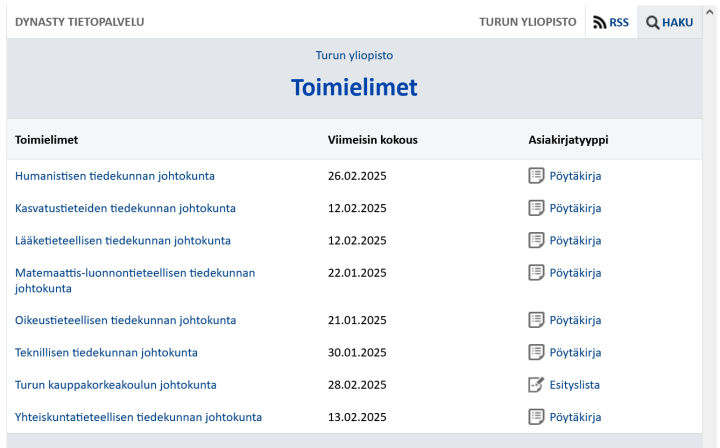
Task: Click the document icon in the Matemaattis-luonnontieteellisen row
Action: point(536,272)
